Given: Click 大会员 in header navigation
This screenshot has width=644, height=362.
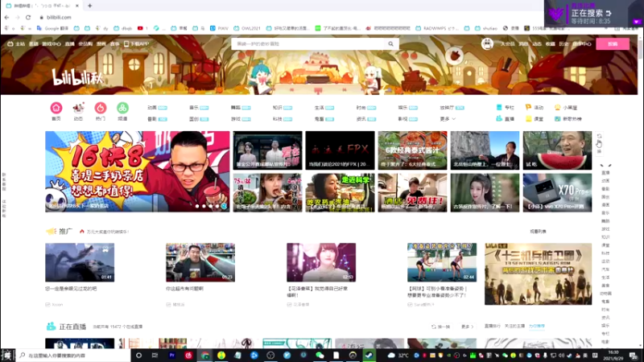Looking at the screenshot, I should tap(508, 44).
